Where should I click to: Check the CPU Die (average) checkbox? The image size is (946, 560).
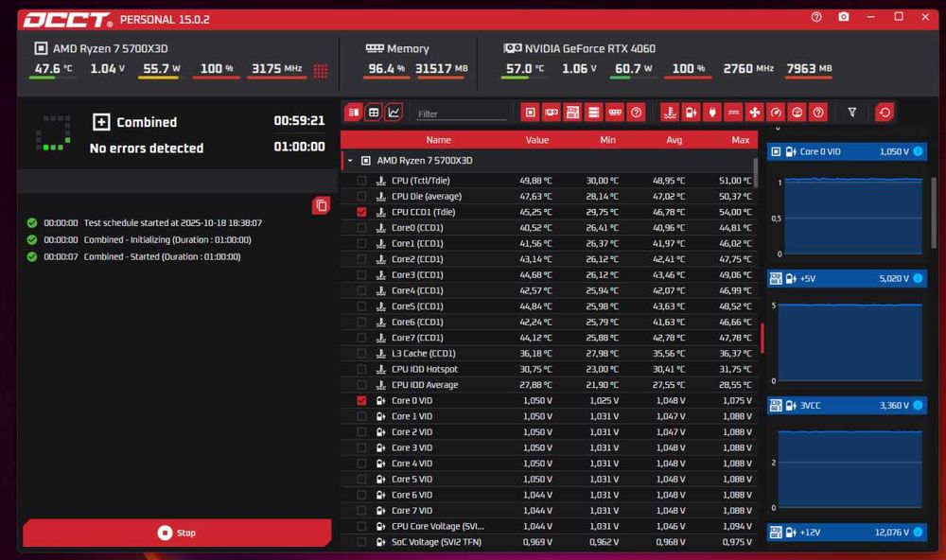pos(361,196)
